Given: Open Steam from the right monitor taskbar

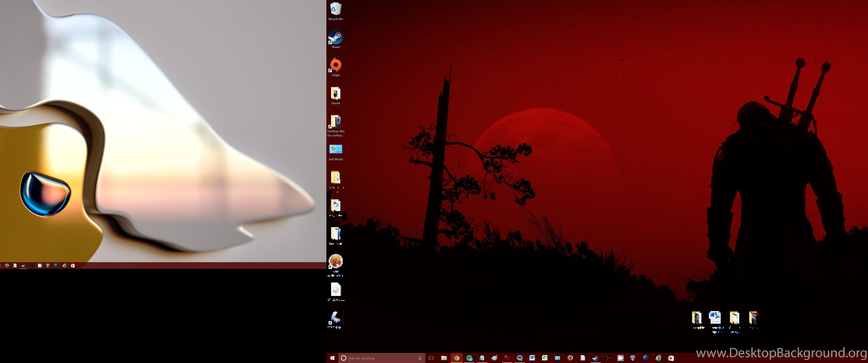Looking at the screenshot, I should [x=595, y=358].
